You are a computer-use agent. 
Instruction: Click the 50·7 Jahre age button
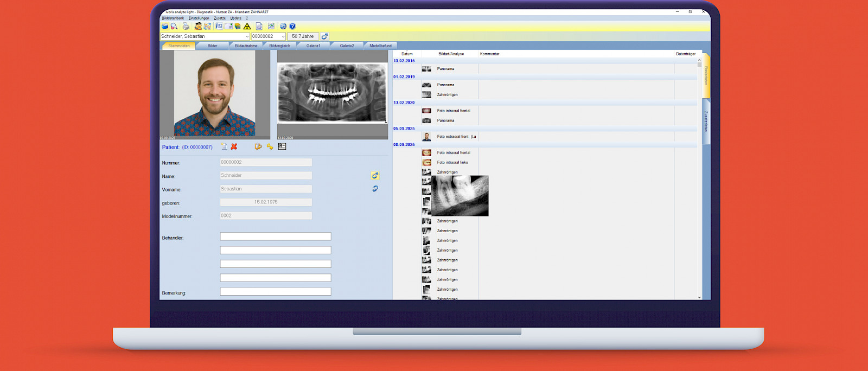point(303,36)
